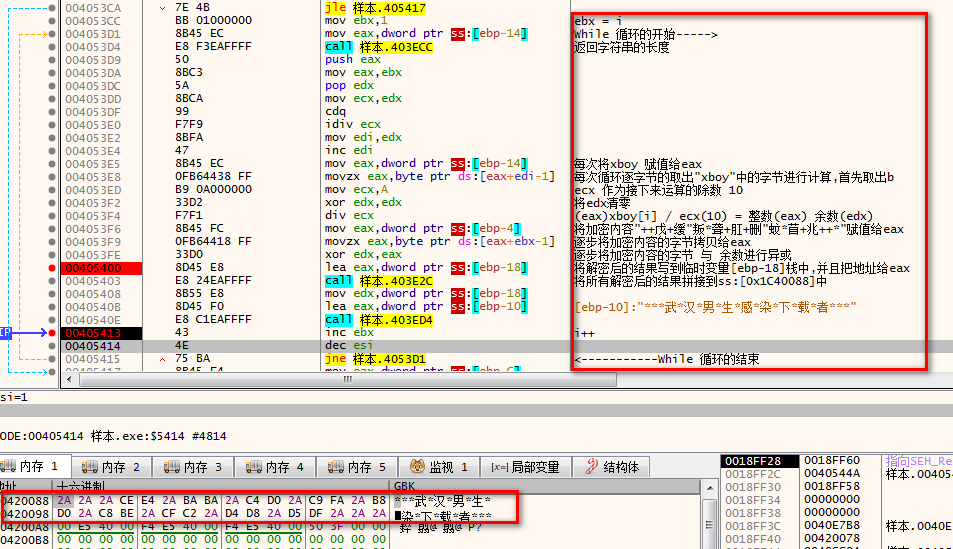Switch to the 内存 4 dump tab
Image resolution: width=953 pixels, height=549 pixels.
(277, 466)
